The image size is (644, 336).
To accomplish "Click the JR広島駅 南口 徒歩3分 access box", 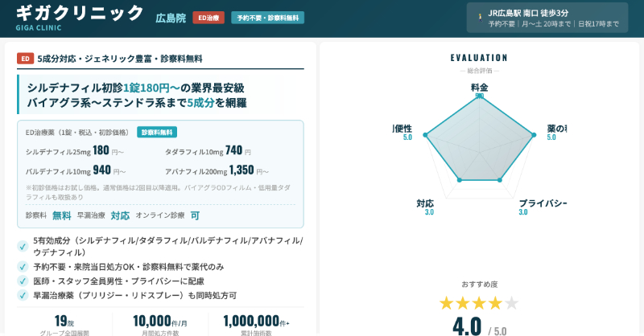I will (x=547, y=18).
